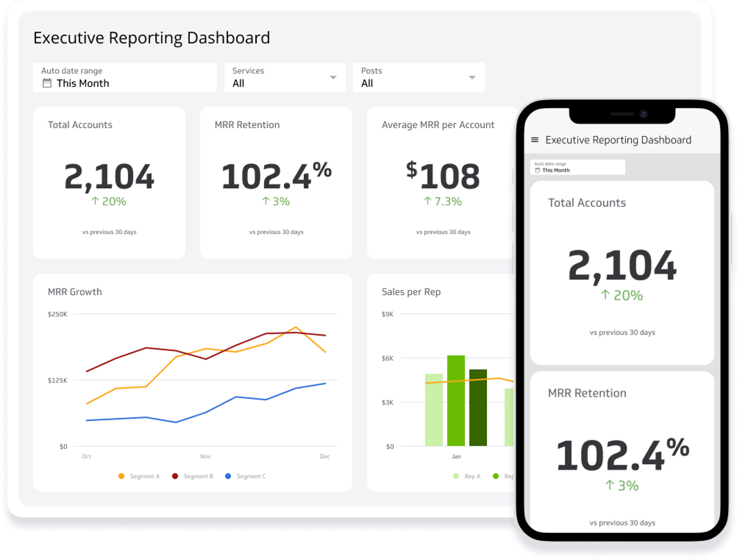The image size is (740, 560).
Task: Click the 3% increase indicator under MRR Retention
Action: 276,201
